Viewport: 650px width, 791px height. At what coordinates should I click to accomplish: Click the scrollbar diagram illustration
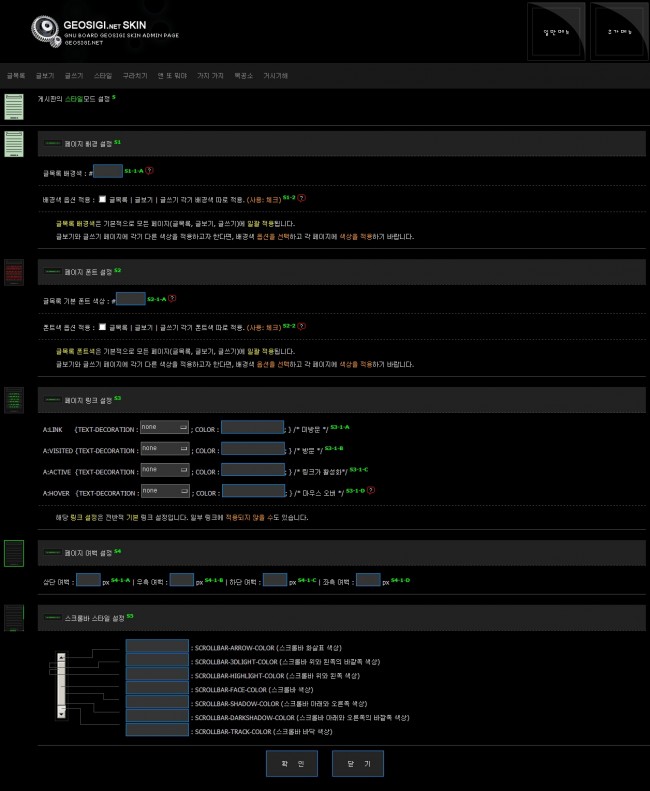(x=86, y=686)
